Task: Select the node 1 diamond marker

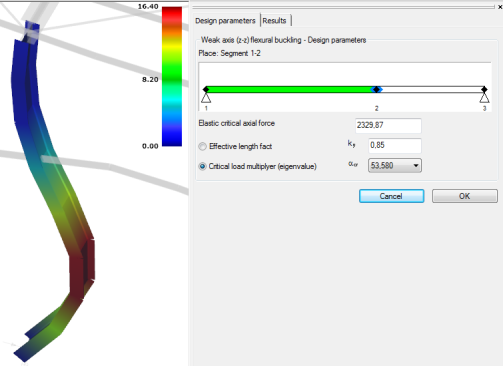Action: point(206,89)
